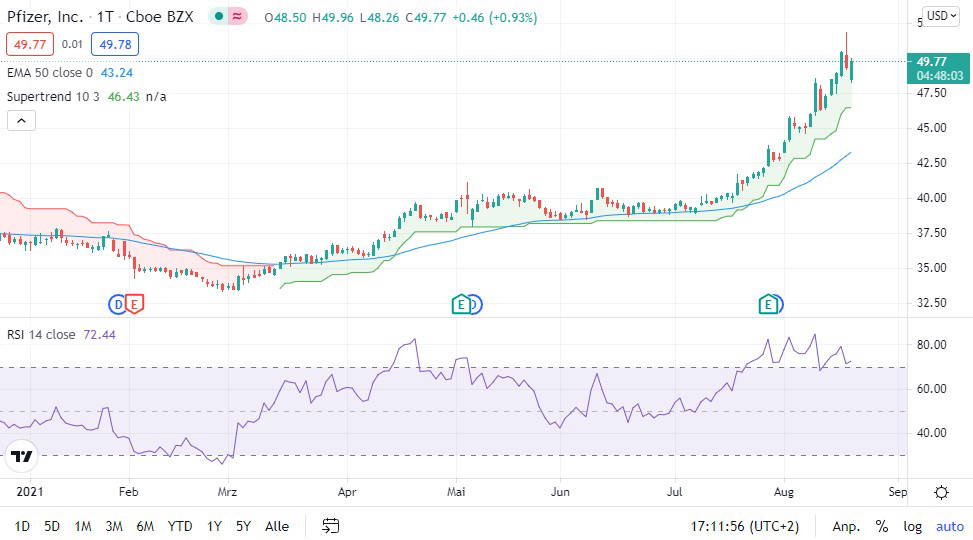
Task: Select the RSI 14 close indicator legend
Action: coord(41,335)
